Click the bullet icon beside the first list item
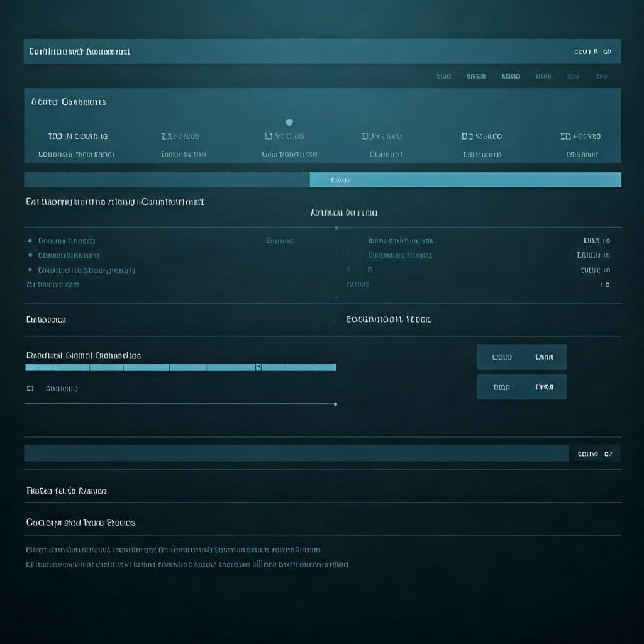This screenshot has height=644, width=644. pyautogui.click(x=30, y=241)
